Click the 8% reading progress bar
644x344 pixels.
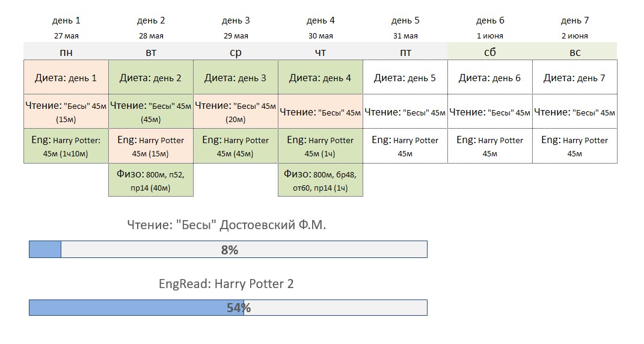pos(228,250)
